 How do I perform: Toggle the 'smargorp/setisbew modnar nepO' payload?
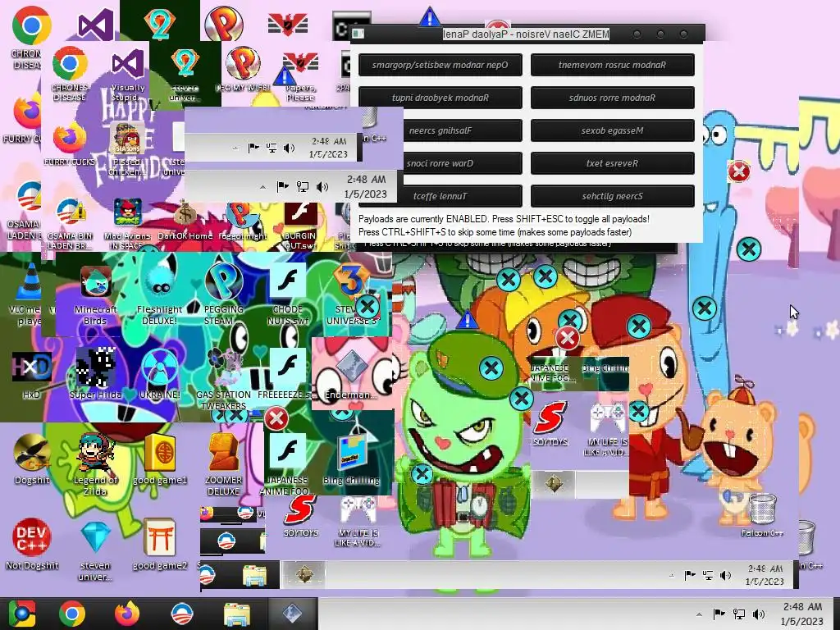point(440,65)
